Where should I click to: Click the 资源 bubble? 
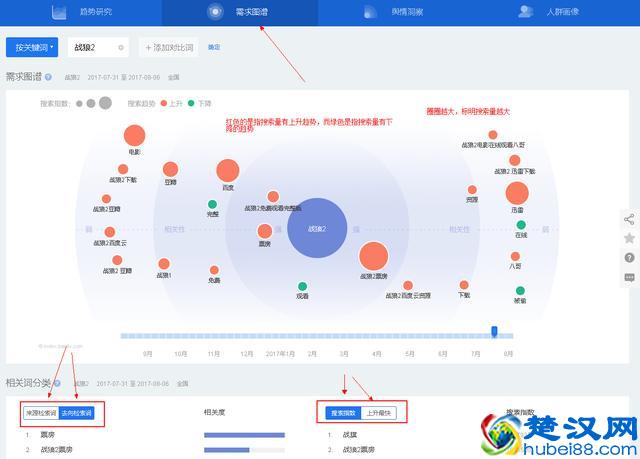(472, 190)
